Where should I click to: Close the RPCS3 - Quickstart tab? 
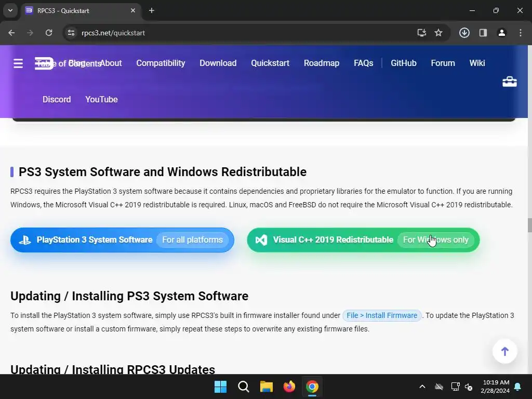click(x=133, y=10)
